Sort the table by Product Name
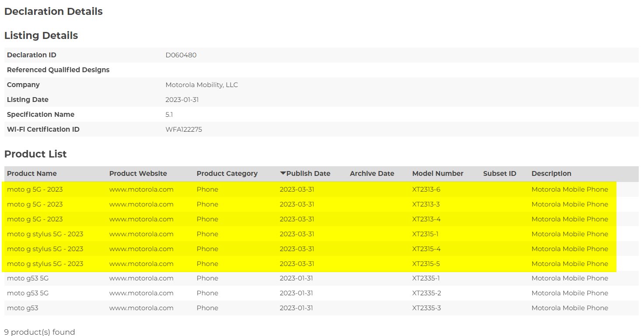 (x=32, y=174)
